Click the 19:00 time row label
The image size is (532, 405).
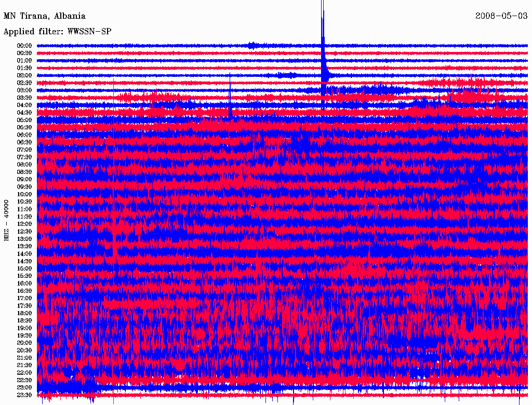[x=24, y=328]
